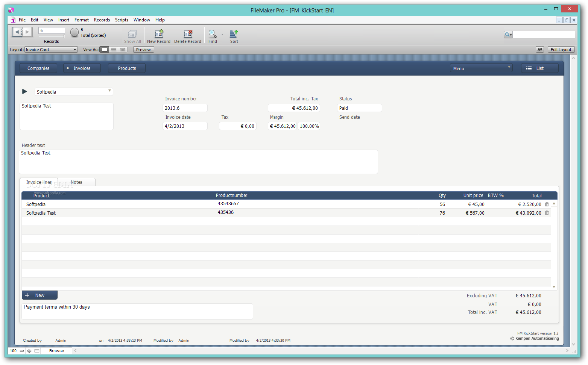Click the triangle arrow beside Softpedia company
The image size is (588, 365).
pyautogui.click(x=24, y=91)
